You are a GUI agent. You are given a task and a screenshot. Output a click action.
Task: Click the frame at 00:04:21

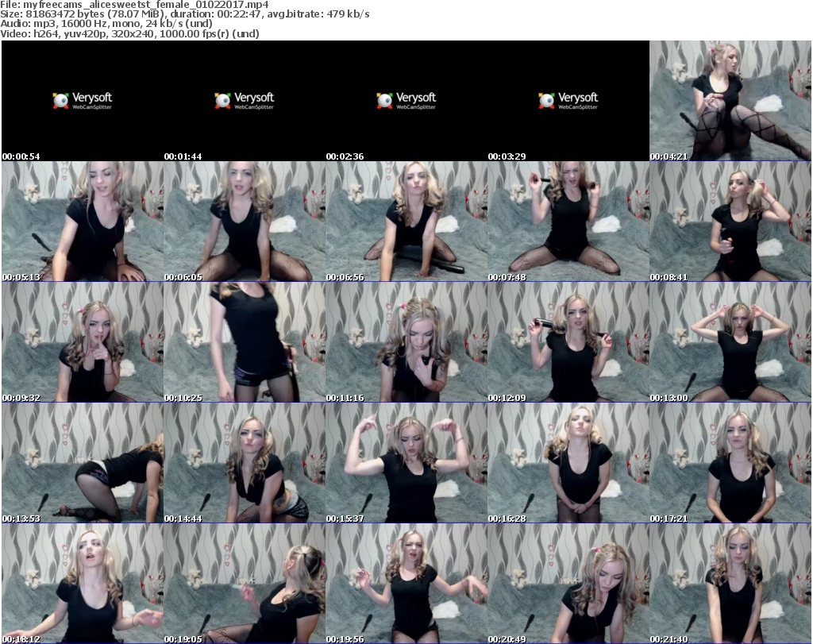tap(730, 101)
